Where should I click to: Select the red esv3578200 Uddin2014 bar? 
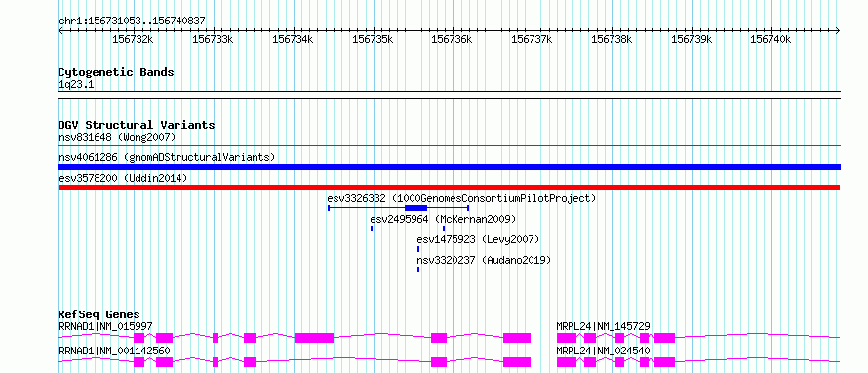pos(449,187)
